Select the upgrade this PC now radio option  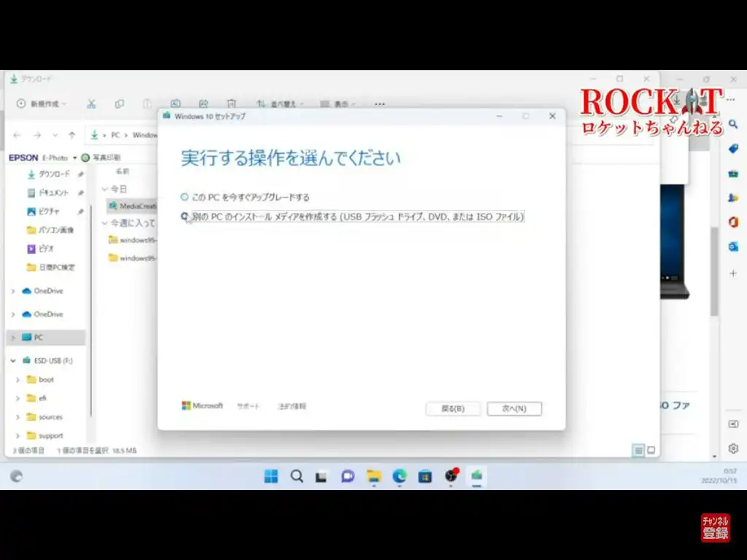tap(185, 197)
